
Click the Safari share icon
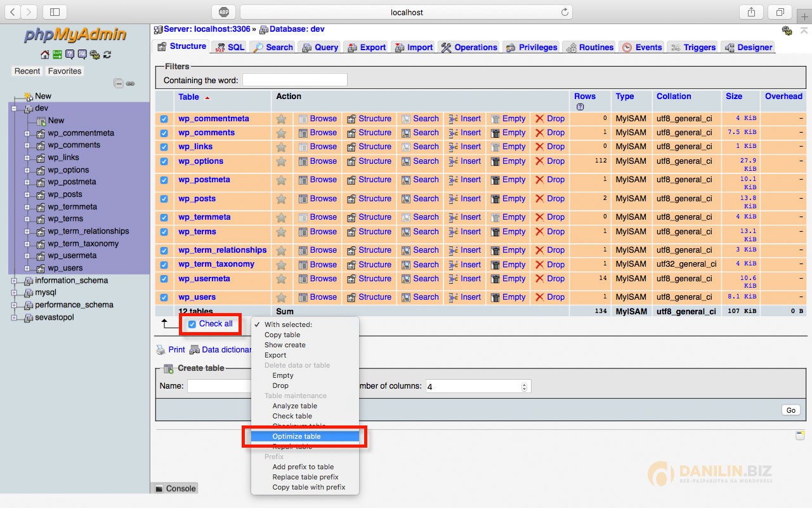click(x=751, y=12)
